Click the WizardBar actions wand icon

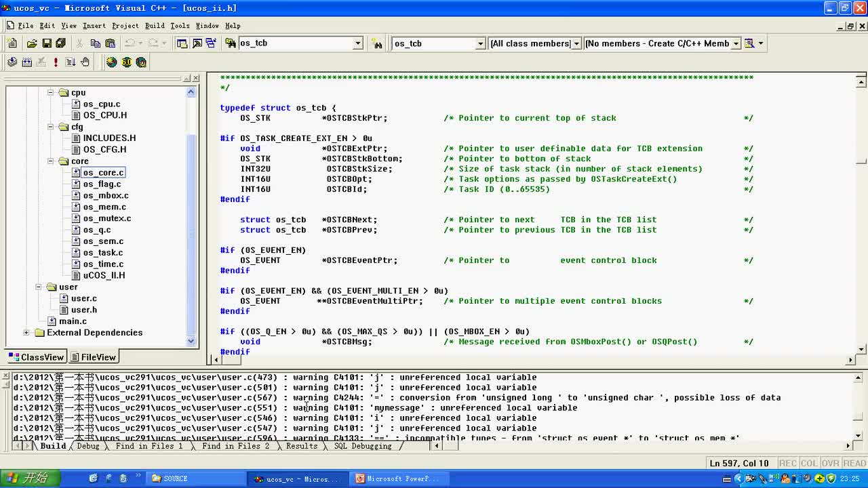click(749, 43)
